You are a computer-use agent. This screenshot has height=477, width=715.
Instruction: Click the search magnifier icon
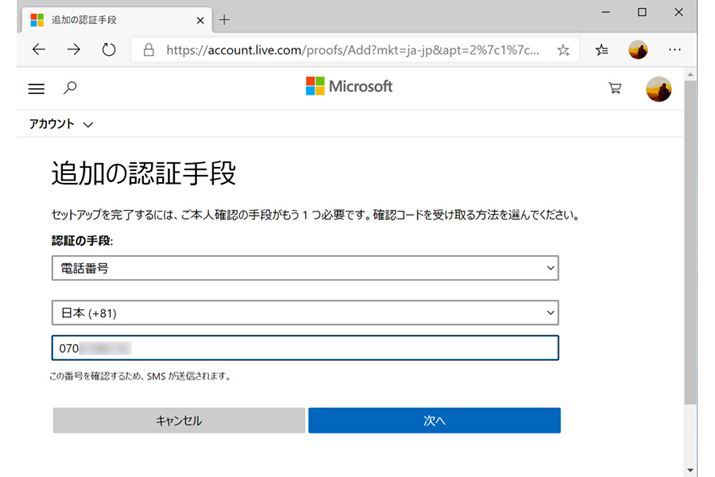[x=70, y=88]
